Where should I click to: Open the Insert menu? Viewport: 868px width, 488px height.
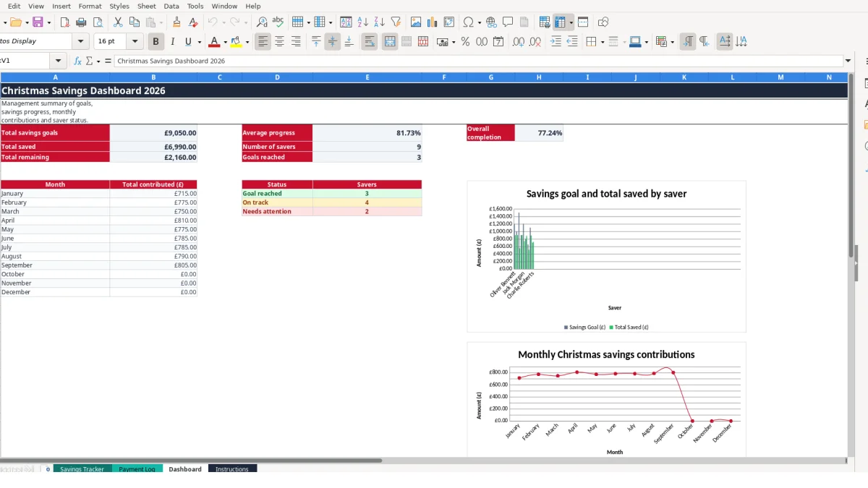click(61, 6)
